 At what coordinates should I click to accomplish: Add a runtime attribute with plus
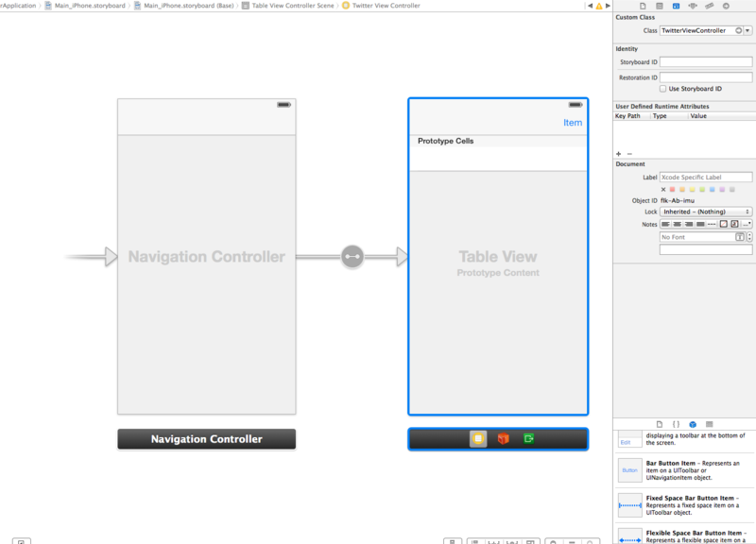[619, 154]
